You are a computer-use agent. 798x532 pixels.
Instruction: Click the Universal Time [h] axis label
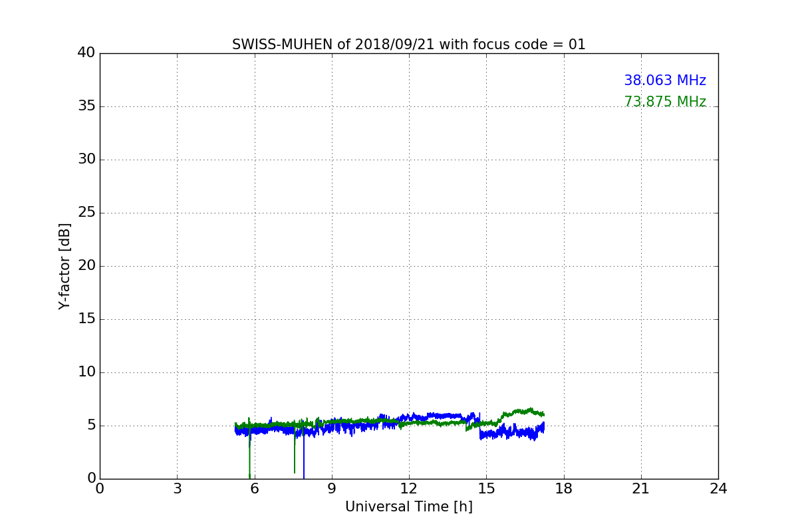(x=409, y=507)
